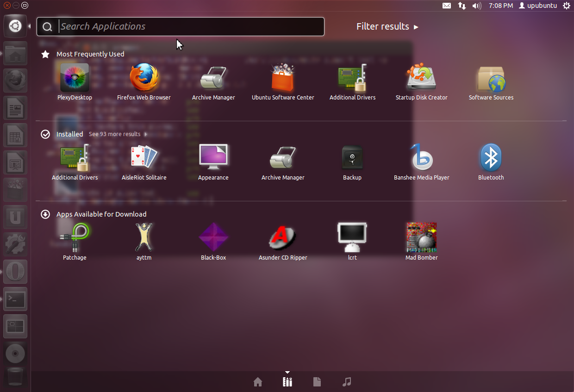Collapse the Installed section heading
This screenshot has width=574, height=392.
pos(69,134)
